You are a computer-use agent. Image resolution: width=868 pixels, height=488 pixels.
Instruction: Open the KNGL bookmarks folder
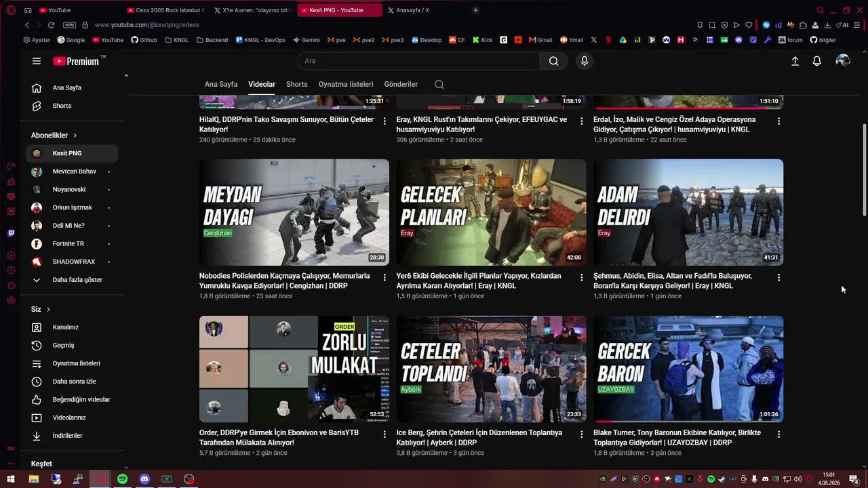coord(177,40)
